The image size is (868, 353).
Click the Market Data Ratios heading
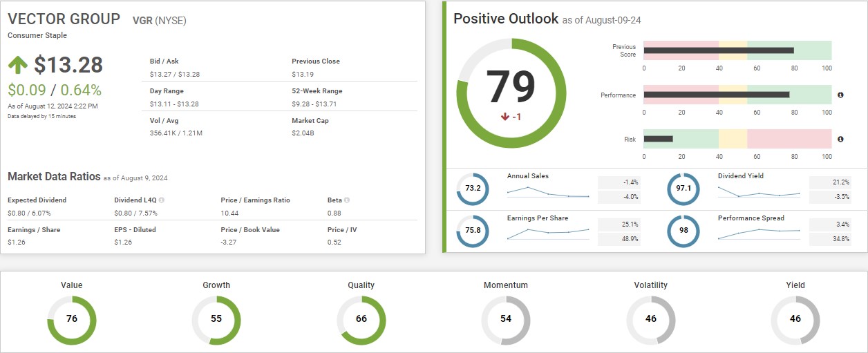54,177
